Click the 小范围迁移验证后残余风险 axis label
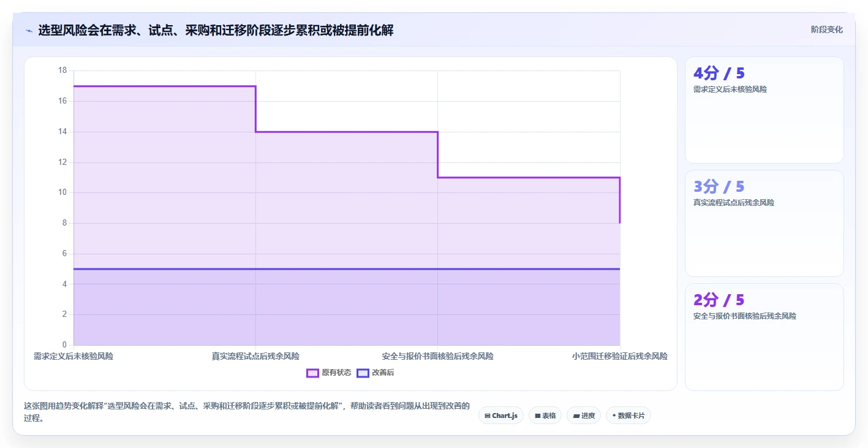This screenshot has height=448, width=868. point(620,356)
